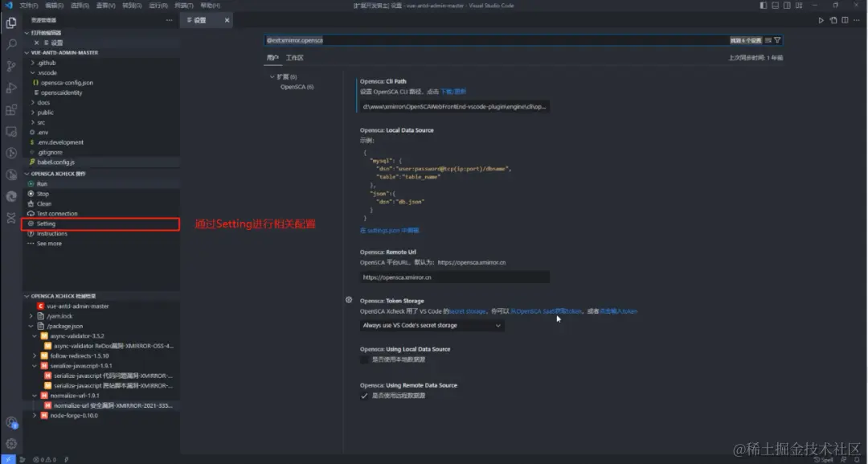The width and height of the screenshot is (868, 464).
Task: Open the OpenSCA Xcheck activity bar icon
Action: (11, 218)
